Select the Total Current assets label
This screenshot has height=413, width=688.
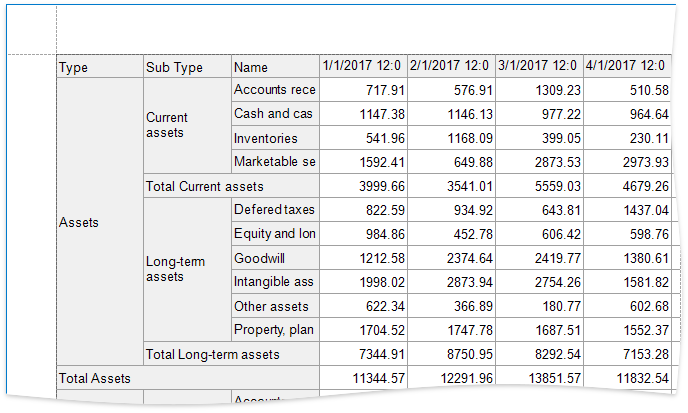tap(231, 186)
